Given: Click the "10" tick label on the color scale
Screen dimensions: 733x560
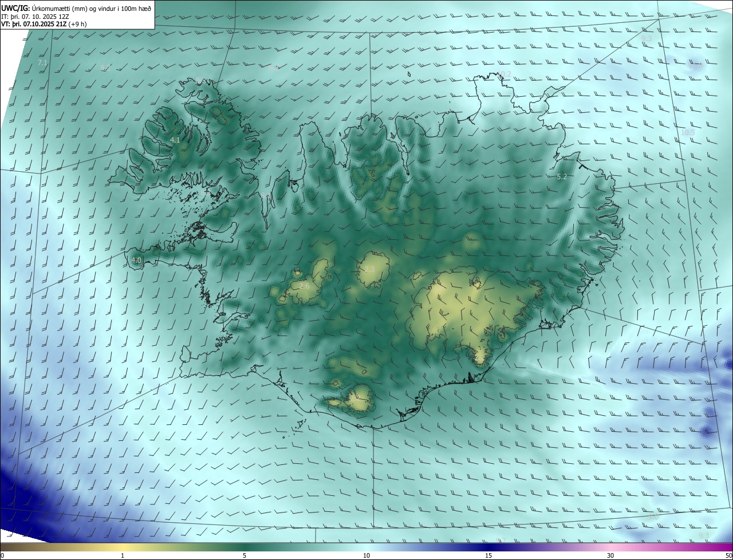Looking at the screenshot, I should point(366,555).
